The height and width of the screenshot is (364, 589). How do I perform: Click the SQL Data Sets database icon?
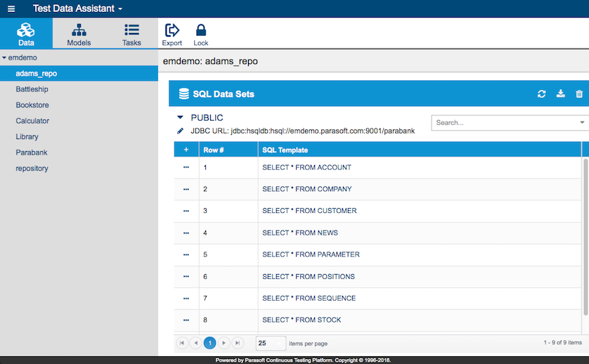[x=183, y=93]
